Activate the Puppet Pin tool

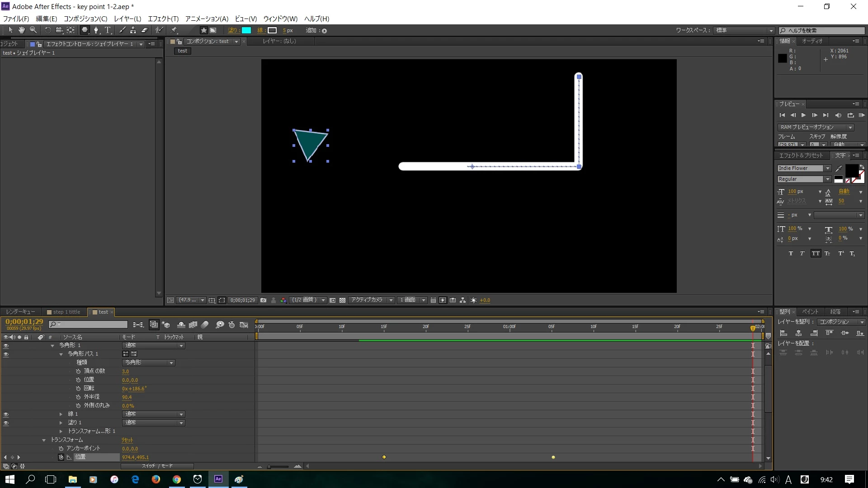point(174,30)
